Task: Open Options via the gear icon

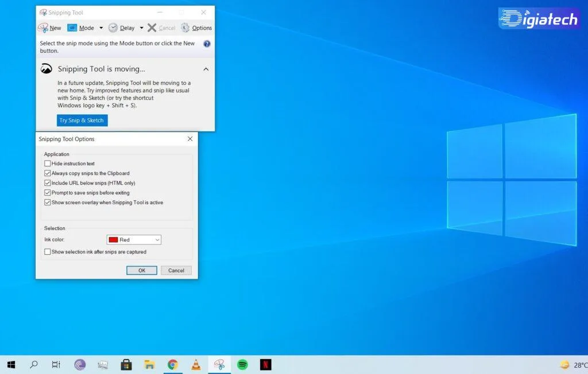Action: pos(185,28)
